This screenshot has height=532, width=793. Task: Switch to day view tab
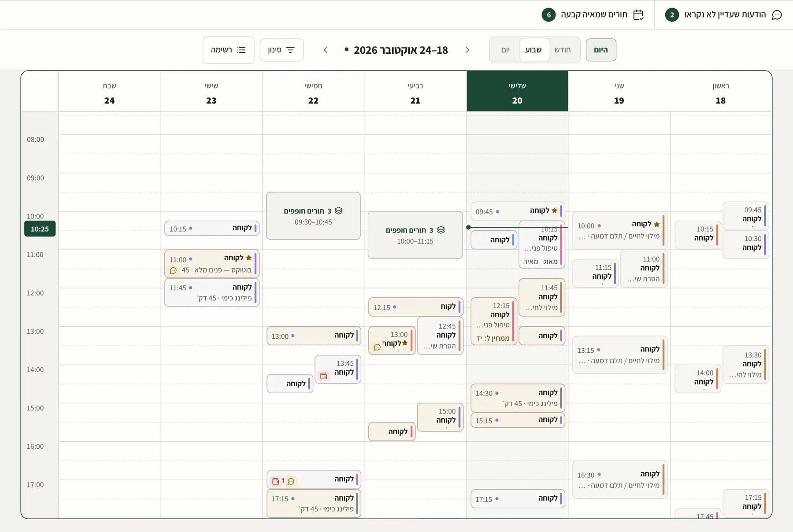tap(505, 50)
